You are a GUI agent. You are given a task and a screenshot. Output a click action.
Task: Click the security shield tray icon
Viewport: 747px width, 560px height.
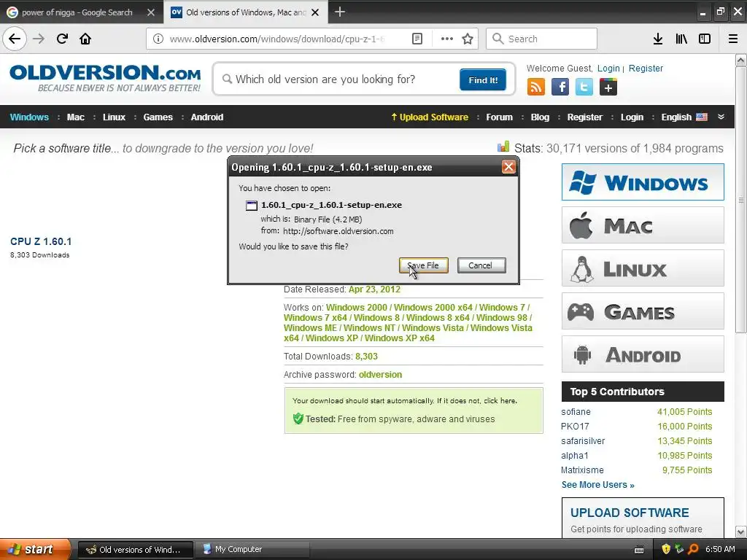(x=666, y=549)
